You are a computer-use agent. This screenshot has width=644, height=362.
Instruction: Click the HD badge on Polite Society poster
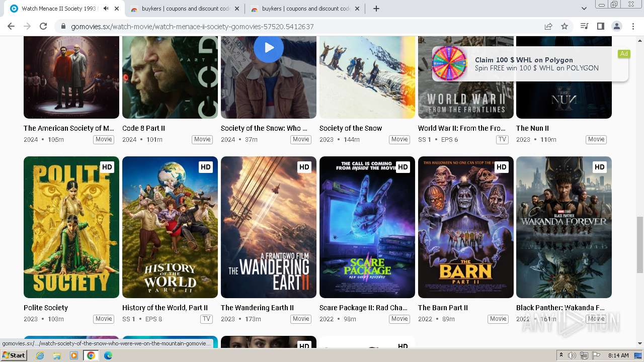(x=107, y=167)
